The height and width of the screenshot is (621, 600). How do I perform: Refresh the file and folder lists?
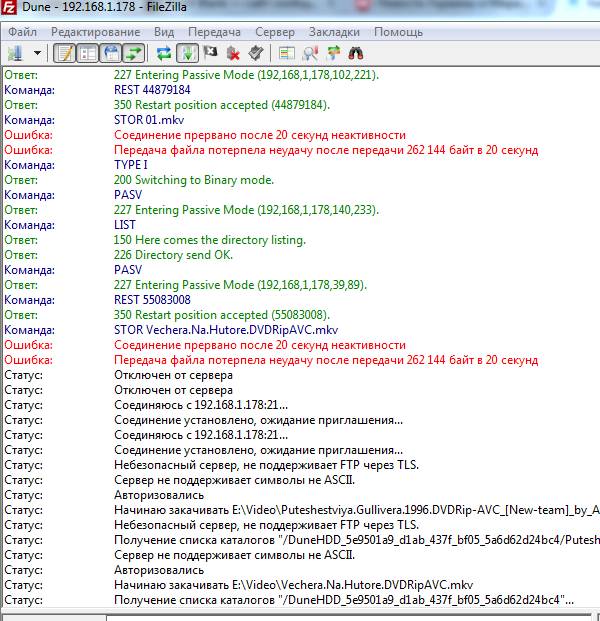[x=164, y=52]
